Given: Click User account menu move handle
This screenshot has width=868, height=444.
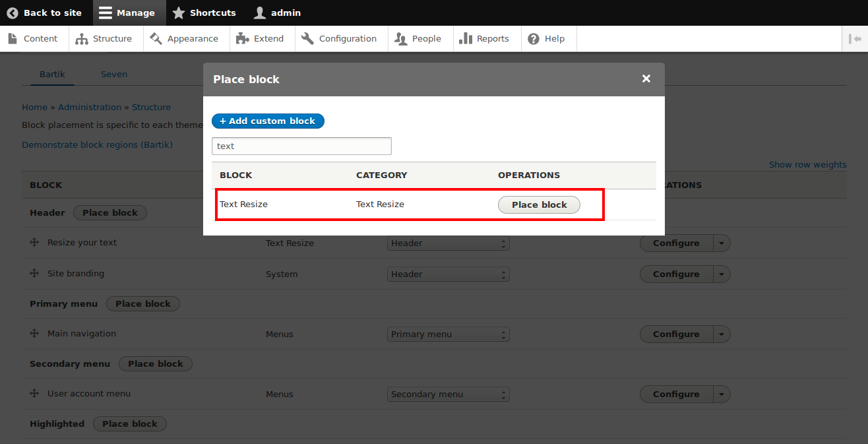Looking at the screenshot, I should tap(34, 394).
